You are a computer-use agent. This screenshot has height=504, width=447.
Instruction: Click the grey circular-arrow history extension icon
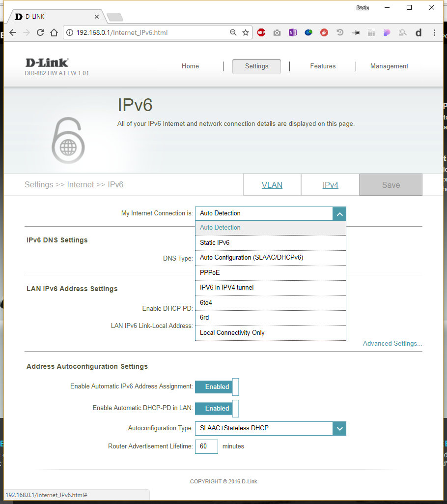[x=340, y=32]
